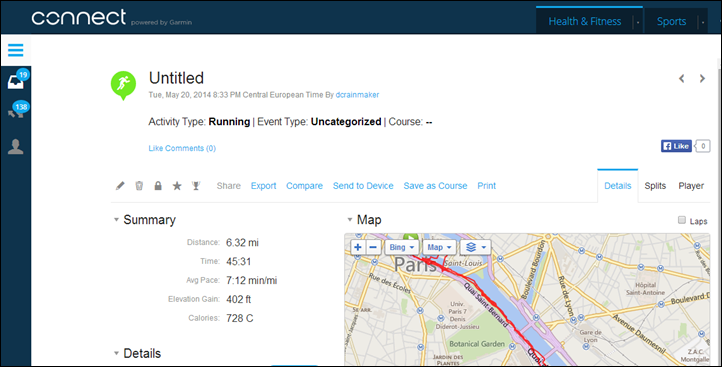Open the Map type dropdown

pos(439,247)
